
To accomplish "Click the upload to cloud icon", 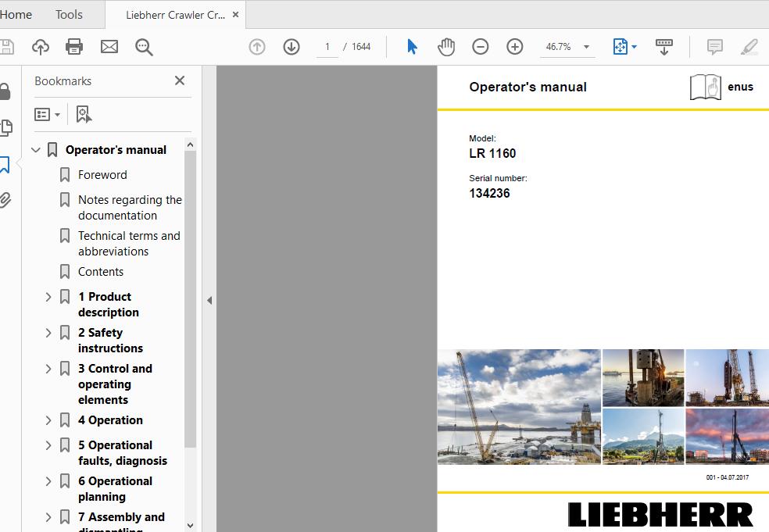I will coord(41,47).
